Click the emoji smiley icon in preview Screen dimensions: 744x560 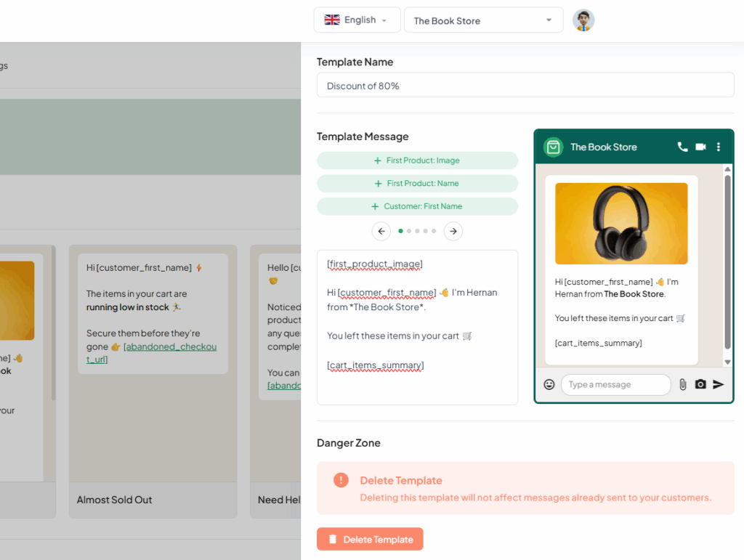[549, 384]
